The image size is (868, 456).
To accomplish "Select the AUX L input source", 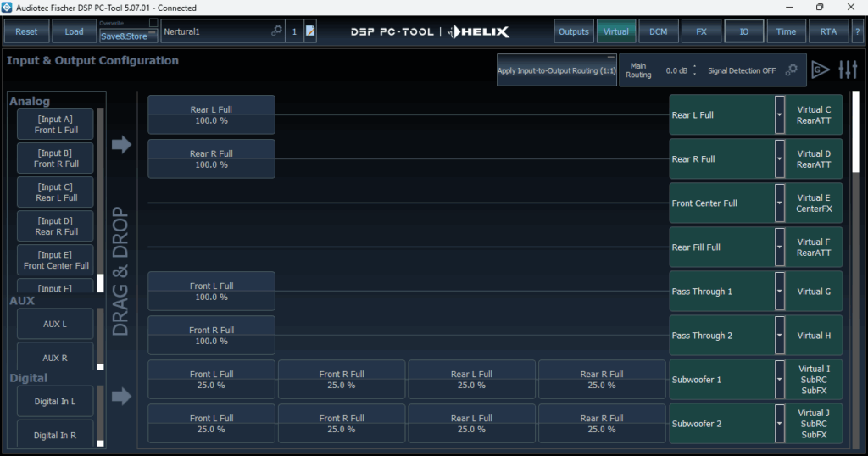I will (55, 324).
